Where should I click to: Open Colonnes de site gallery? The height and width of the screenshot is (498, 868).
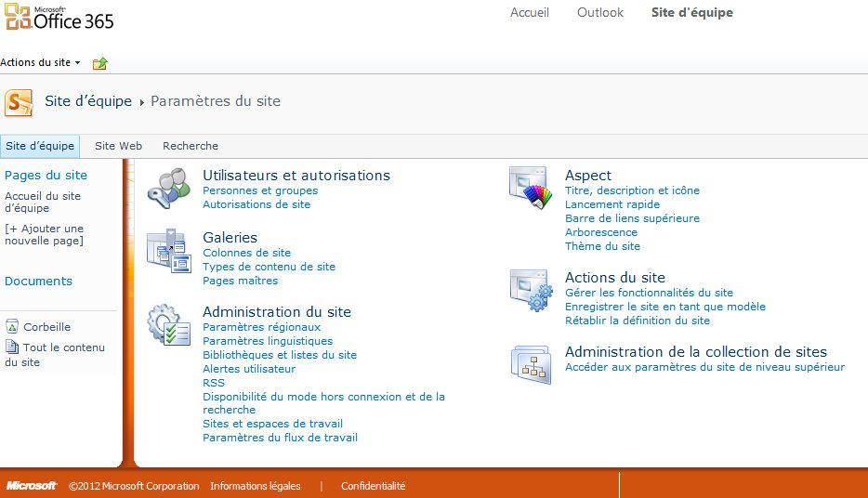pyautogui.click(x=246, y=253)
